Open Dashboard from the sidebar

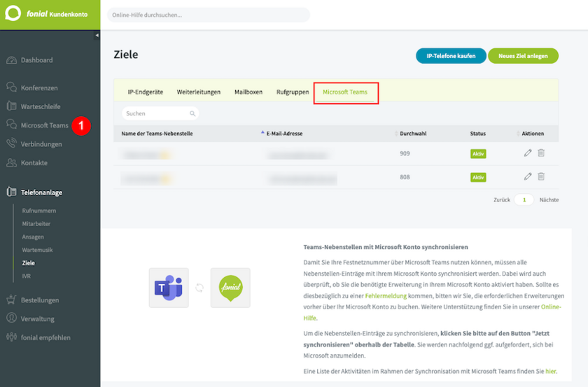[36, 60]
